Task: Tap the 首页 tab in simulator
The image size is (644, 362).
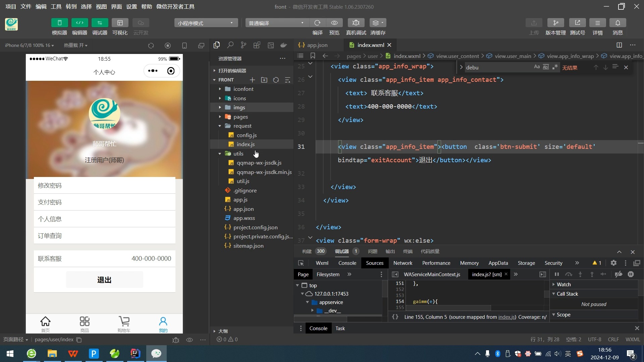Action: click(45, 324)
